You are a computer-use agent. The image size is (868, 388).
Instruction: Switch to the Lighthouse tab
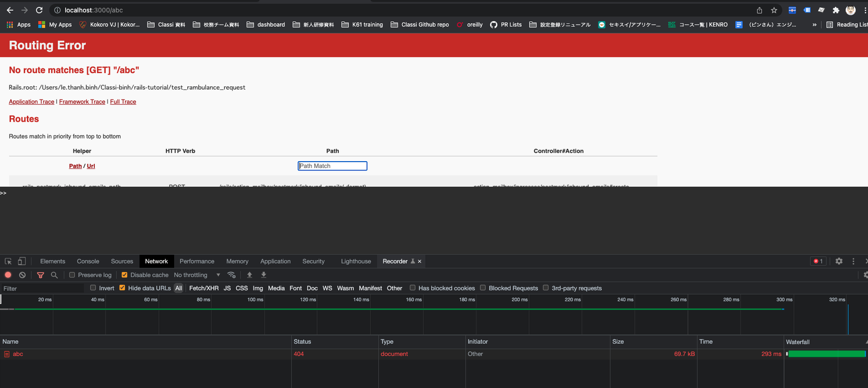[x=356, y=261]
